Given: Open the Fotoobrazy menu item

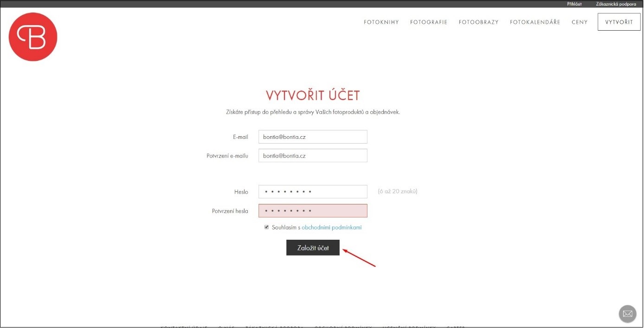Looking at the screenshot, I should coord(479,22).
